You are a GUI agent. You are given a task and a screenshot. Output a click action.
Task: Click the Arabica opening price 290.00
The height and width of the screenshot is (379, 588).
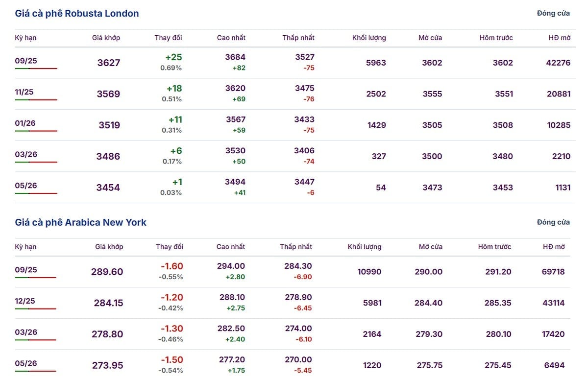(428, 272)
